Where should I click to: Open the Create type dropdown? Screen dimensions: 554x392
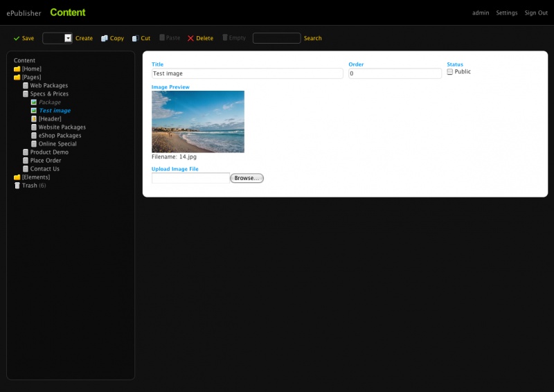68,39
